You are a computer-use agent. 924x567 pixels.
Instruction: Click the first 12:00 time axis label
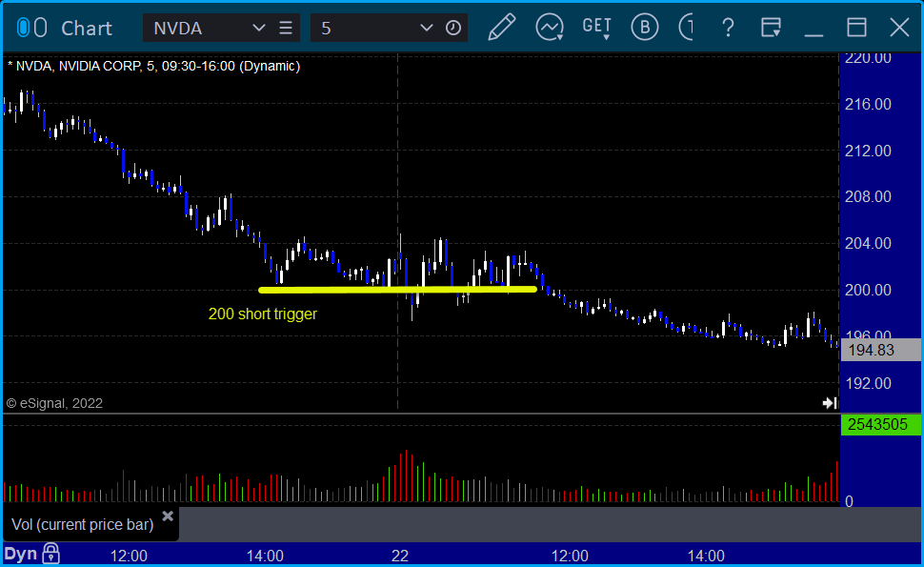[x=129, y=556]
